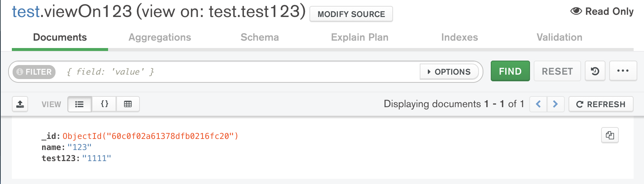Switch to table view

click(128, 104)
